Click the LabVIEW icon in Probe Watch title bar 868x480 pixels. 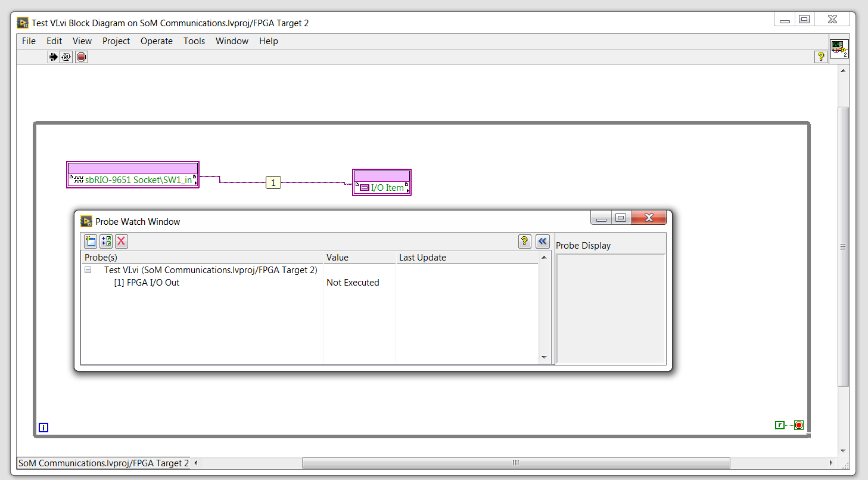click(86, 221)
